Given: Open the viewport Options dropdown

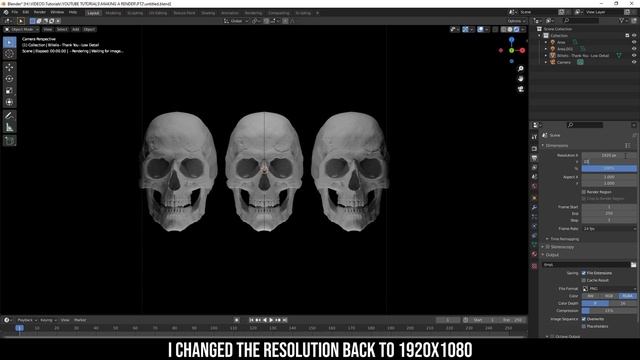Looking at the screenshot, I should pos(516,21).
